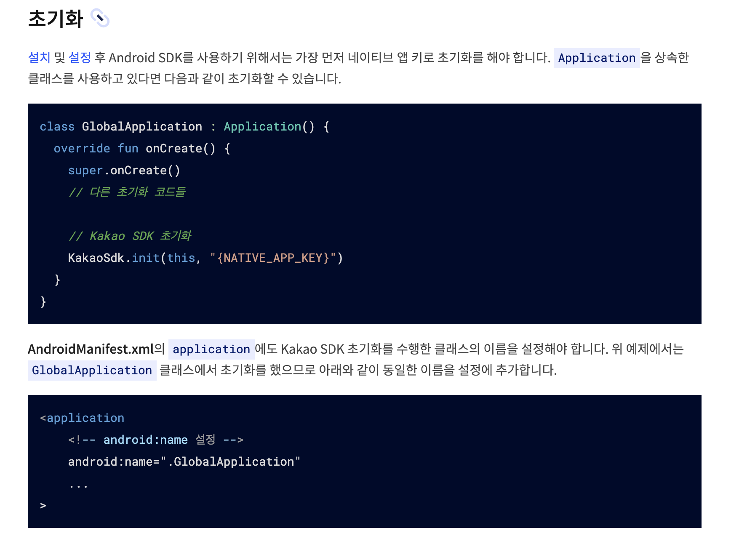This screenshot has width=731, height=560.
Task: Click the '<application' opening tag line
Action: pyautogui.click(x=82, y=418)
